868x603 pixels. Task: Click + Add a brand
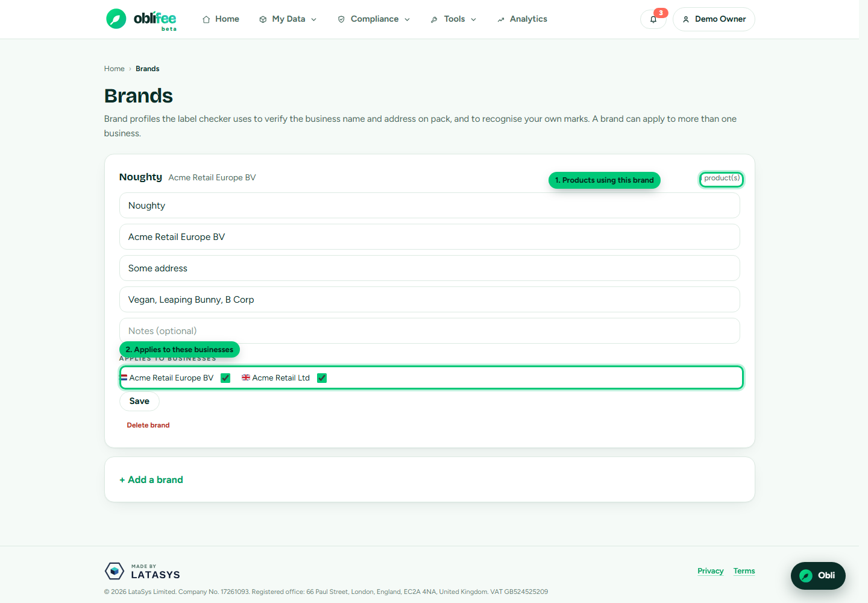click(151, 479)
